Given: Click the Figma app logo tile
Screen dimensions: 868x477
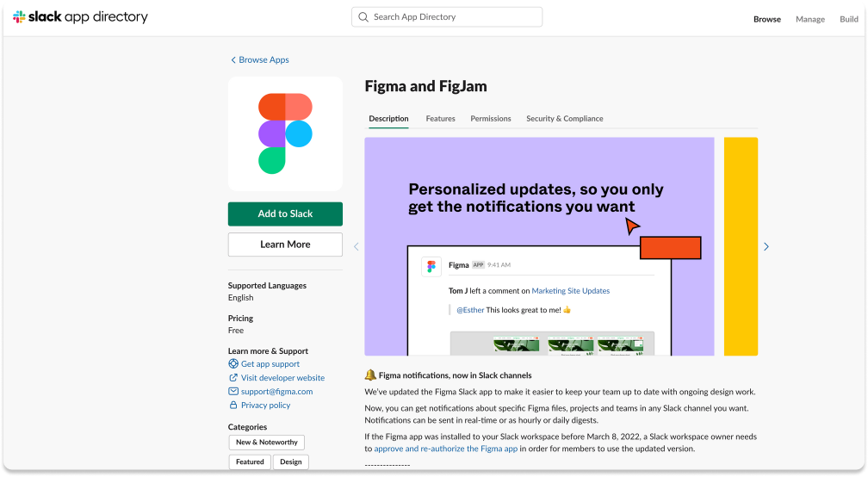Looking at the screenshot, I should pos(285,134).
